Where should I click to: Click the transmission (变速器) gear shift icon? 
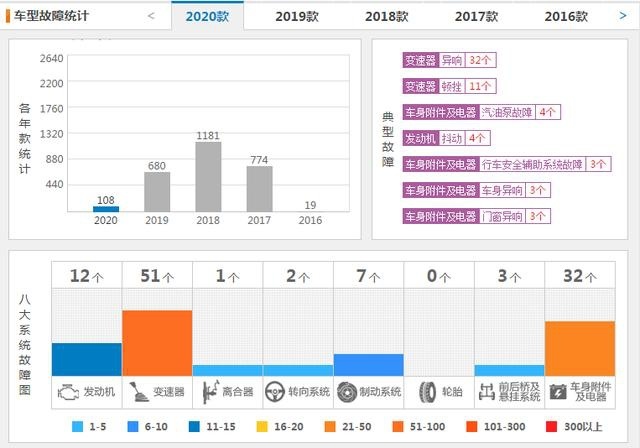139,392
